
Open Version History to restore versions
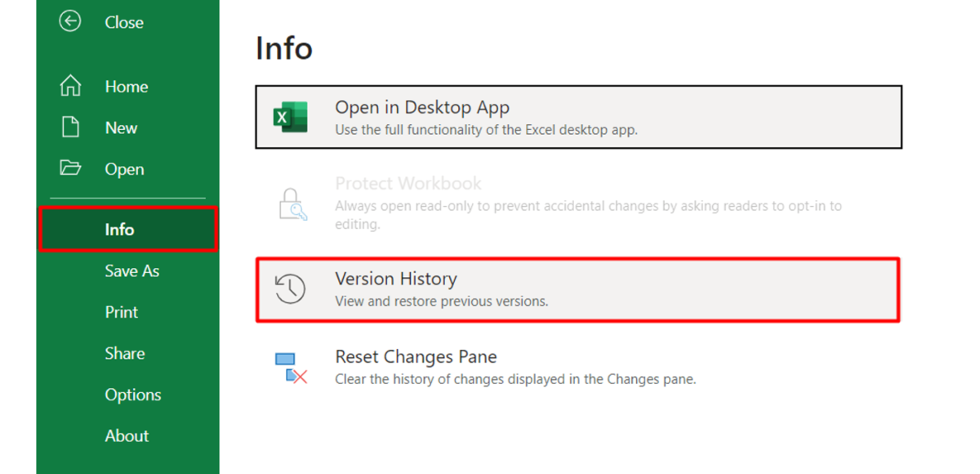[578, 289]
